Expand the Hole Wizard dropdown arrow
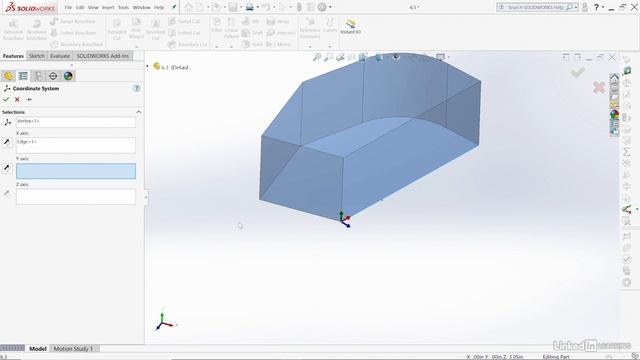 (136, 46)
